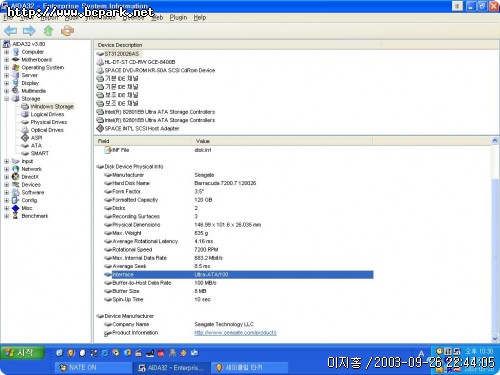
Task: Open the Logical Drives page
Action: pos(47,114)
